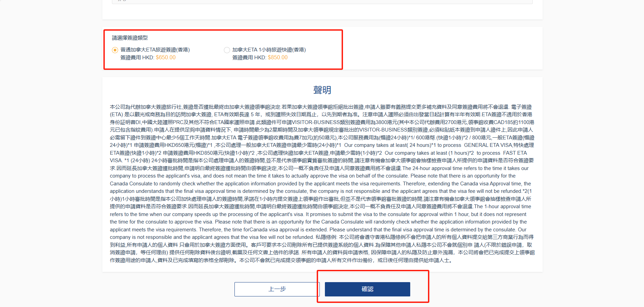Click the $850.00 visa fee price

[x=277, y=58]
